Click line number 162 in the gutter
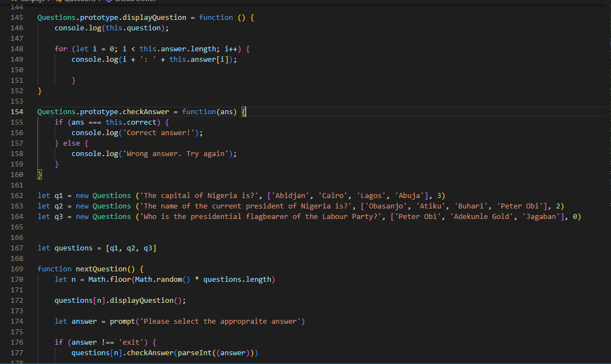Screen dimensions: 611x364 (x=17, y=195)
